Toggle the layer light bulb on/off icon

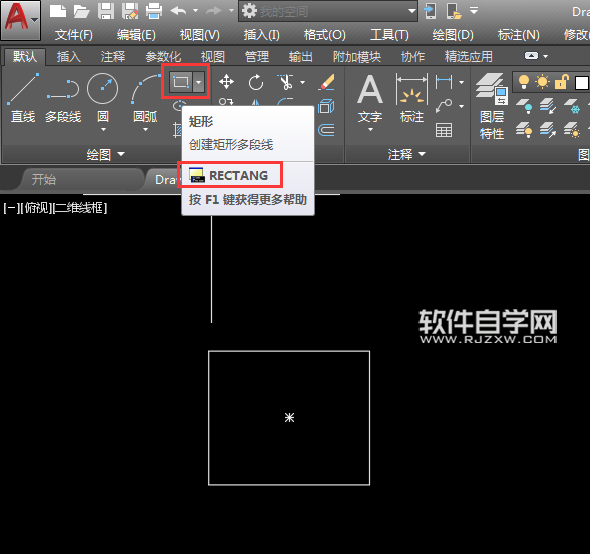click(524, 82)
